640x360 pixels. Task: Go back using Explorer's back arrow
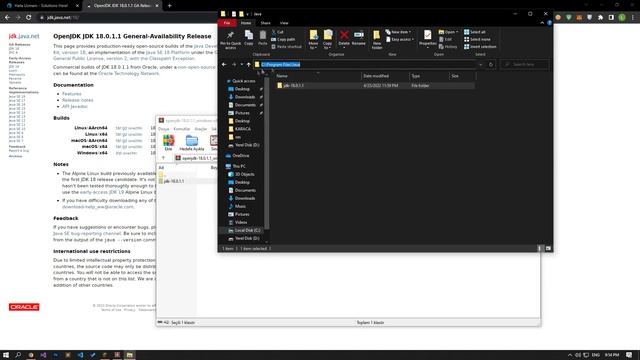[x=224, y=64]
